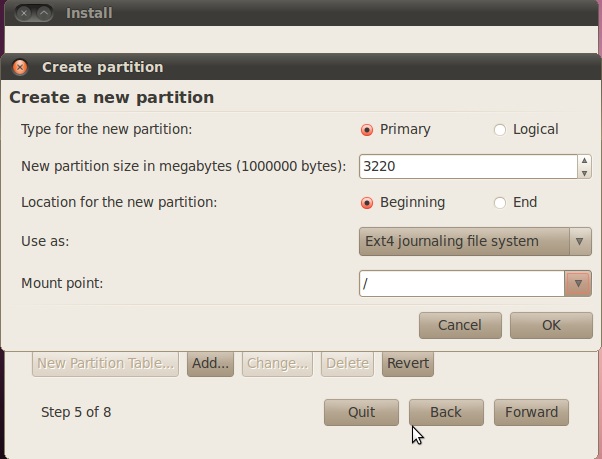
Task: Proceed Forward to next step
Action: point(531,412)
